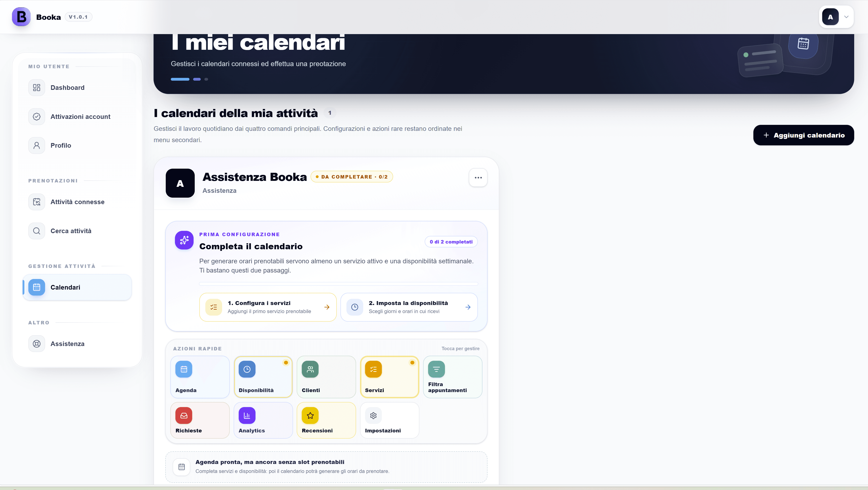868x490 pixels.
Task: Click the DA COMPLETARE 0/2 badge
Action: point(351,177)
